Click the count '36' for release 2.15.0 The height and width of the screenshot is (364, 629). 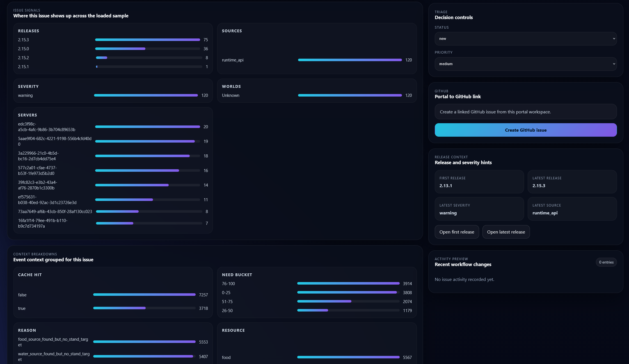[x=206, y=49]
